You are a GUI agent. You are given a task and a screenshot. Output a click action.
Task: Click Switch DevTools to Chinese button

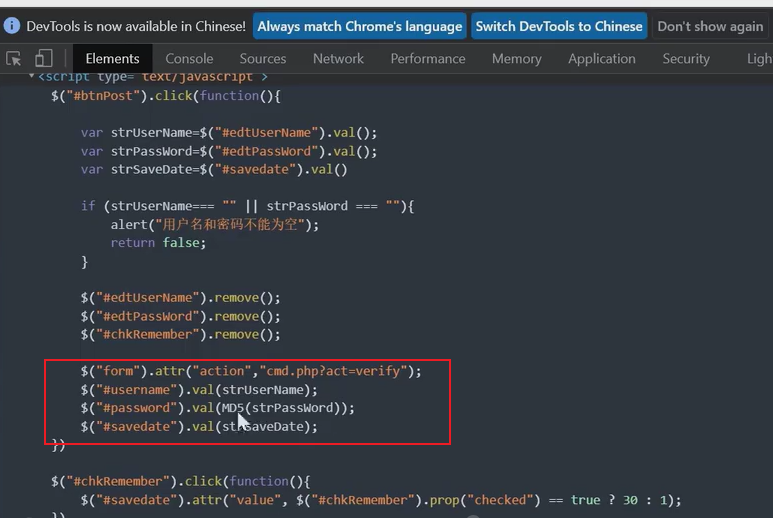[x=559, y=26]
